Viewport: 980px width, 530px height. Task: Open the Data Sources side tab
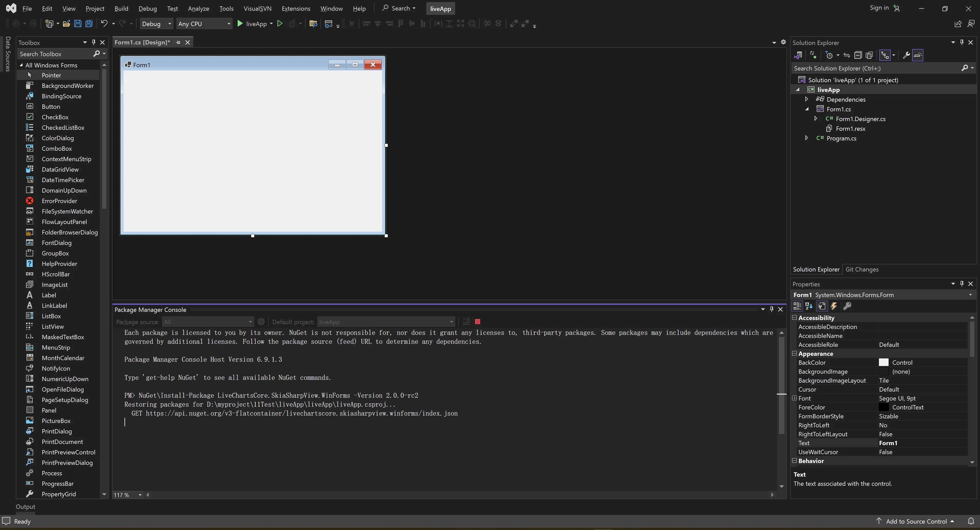[x=8, y=54]
